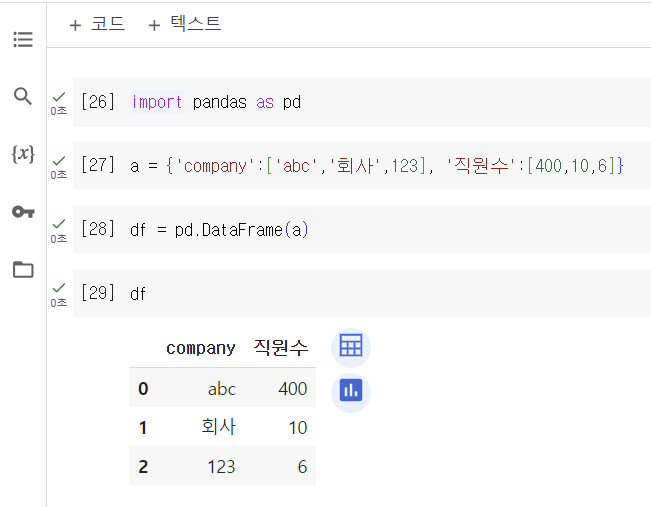The height and width of the screenshot is (507, 651).
Task: Select the '6' table cell in output
Action: 302,467
